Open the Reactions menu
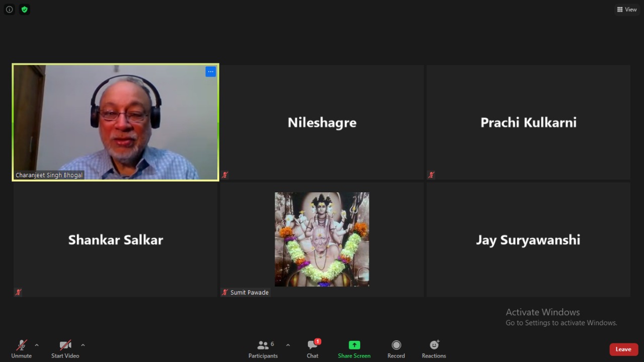 [x=434, y=349]
